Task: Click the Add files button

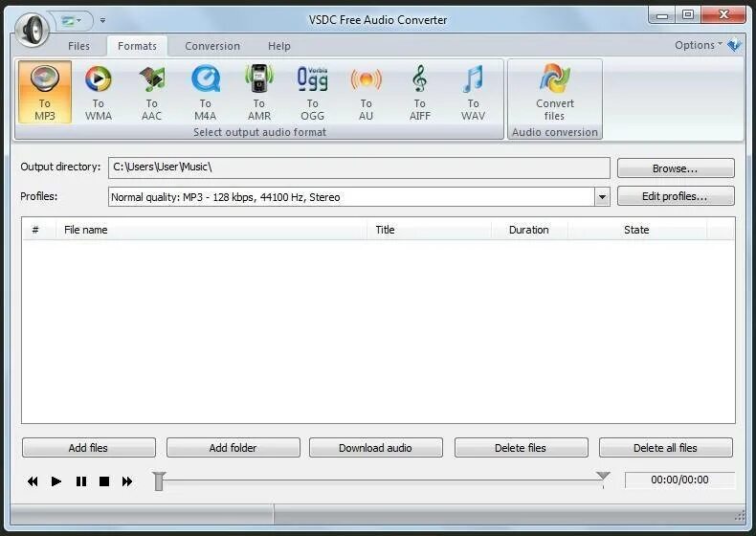Action: 89,448
